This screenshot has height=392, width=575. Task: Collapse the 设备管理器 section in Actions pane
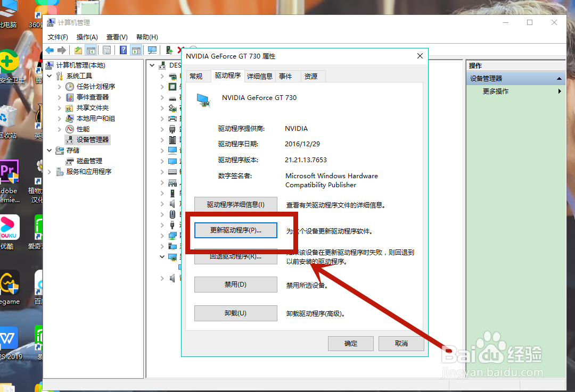pyautogui.click(x=559, y=78)
